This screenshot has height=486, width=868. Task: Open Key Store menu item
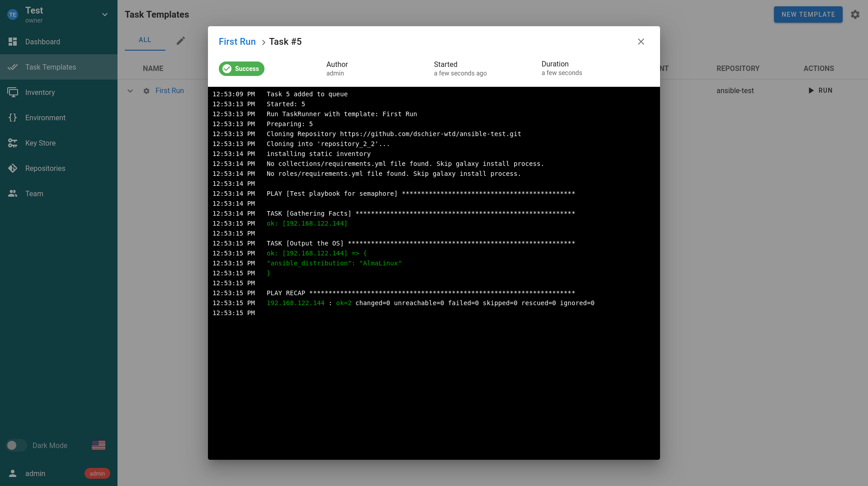point(59,143)
